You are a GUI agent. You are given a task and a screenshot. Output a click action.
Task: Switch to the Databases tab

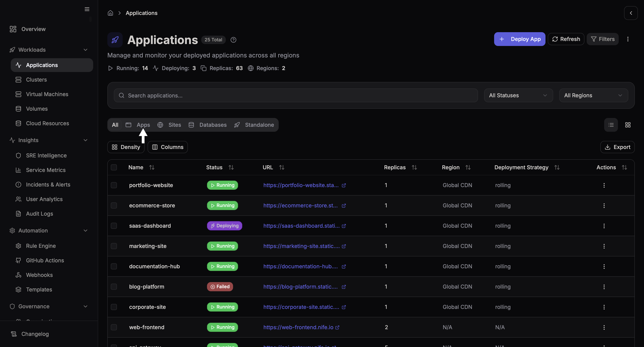[x=213, y=125]
